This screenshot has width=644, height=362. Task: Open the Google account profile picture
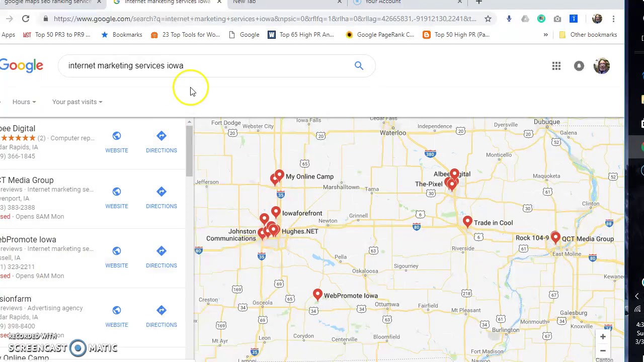click(602, 66)
